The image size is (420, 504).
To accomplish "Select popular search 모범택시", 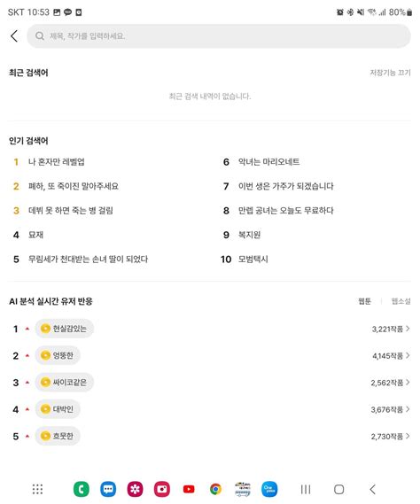I will point(253,259).
